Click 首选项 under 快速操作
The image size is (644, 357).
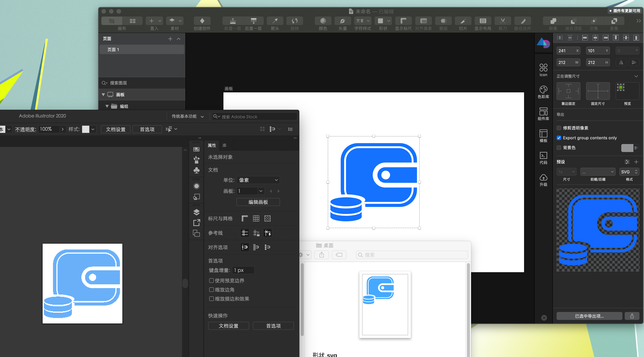pyautogui.click(x=273, y=326)
